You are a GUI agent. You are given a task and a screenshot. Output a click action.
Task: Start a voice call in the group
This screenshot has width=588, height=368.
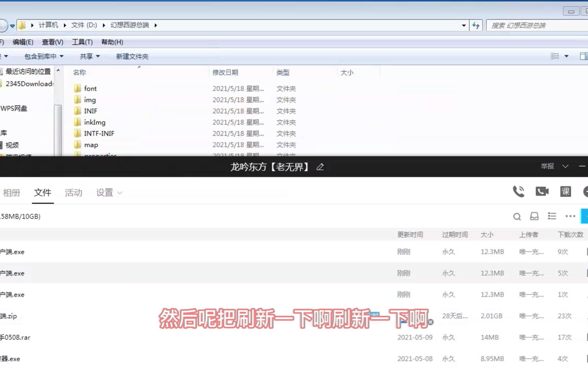pos(519,191)
